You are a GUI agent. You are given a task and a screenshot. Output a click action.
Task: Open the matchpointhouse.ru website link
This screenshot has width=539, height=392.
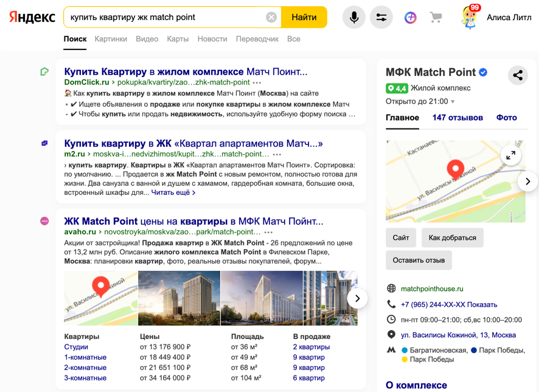click(x=432, y=289)
